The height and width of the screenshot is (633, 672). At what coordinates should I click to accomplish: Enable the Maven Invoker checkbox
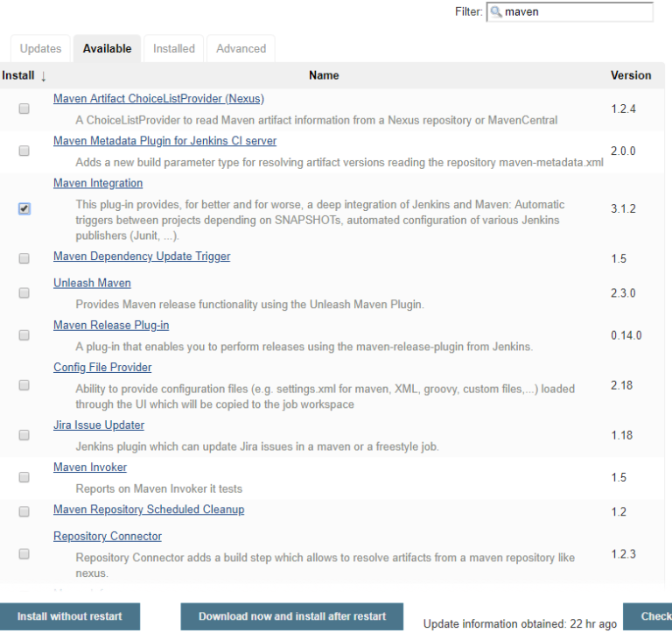pos(24,477)
